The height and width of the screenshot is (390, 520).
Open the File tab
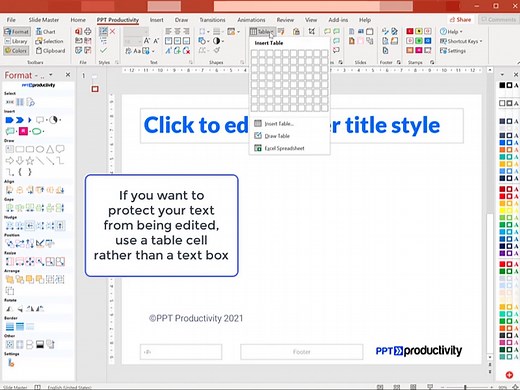pos(11,20)
